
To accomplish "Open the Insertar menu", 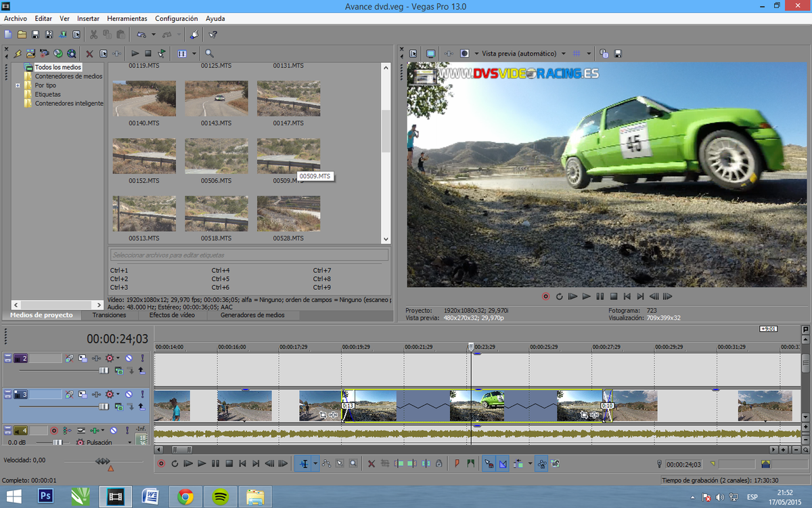I will point(88,18).
